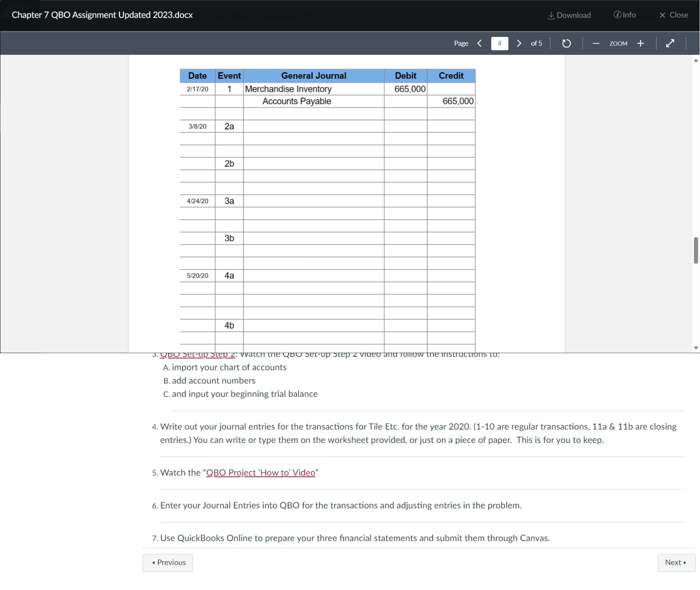
Task: Expand document to fullscreen view
Action: (670, 43)
